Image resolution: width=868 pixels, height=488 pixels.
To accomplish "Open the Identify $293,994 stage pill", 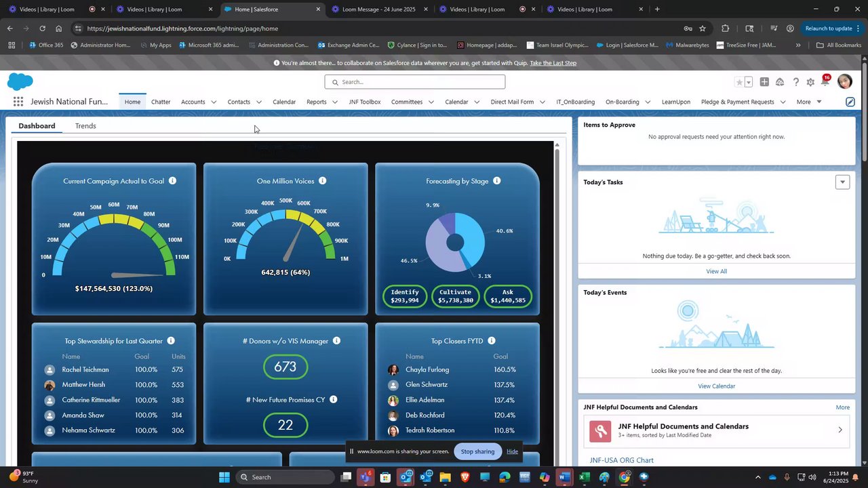I will tap(405, 296).
